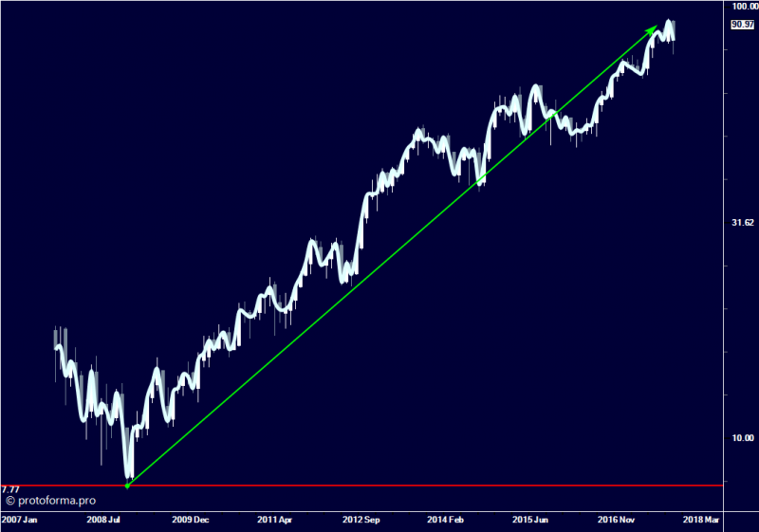Click the green trend line starting point
This screenshot has height=532, width=759.
pos(128,486)
